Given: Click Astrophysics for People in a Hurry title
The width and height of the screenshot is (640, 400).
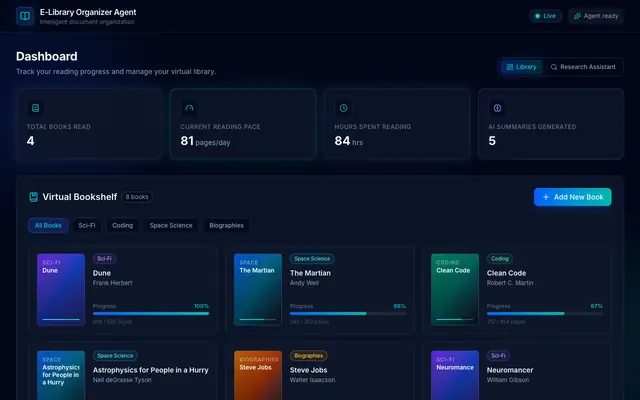Looking at the screenshot, I should [151, 370].
